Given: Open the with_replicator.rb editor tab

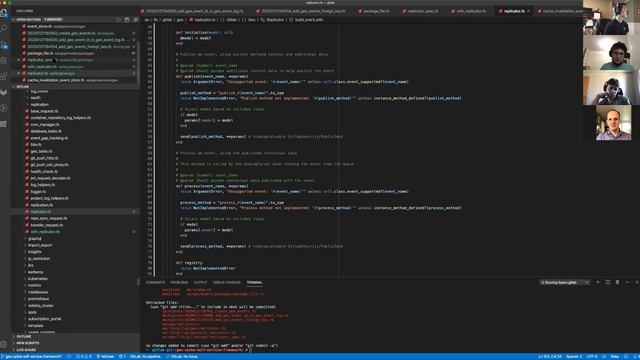Looking at the screenshot, I should (x=469, y=11).
